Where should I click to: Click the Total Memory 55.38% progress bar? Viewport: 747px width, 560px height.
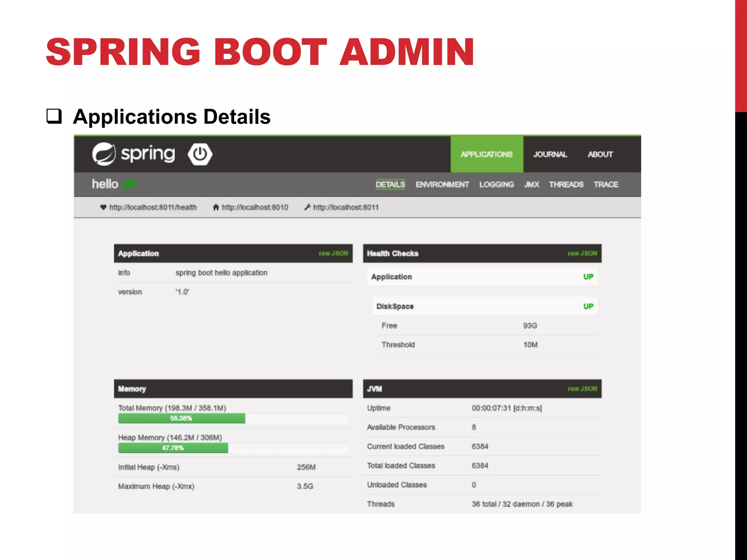coord(182,418)
